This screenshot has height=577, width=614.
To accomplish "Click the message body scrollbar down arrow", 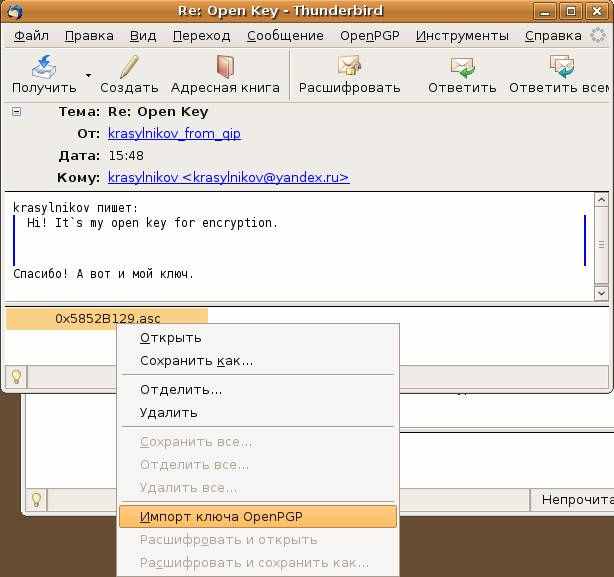I will [x=601, y=293].
